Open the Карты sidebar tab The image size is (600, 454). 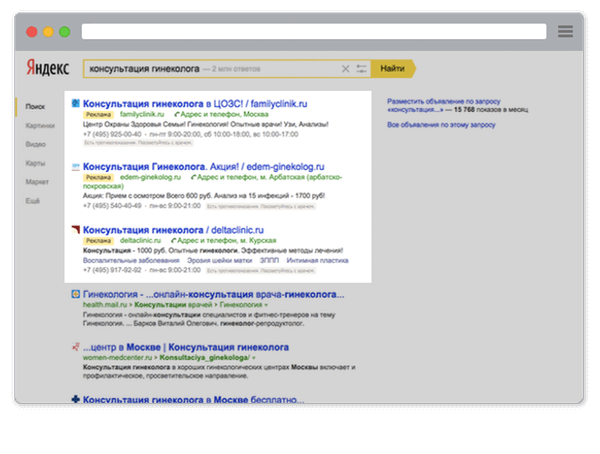[x=35, y=163]
